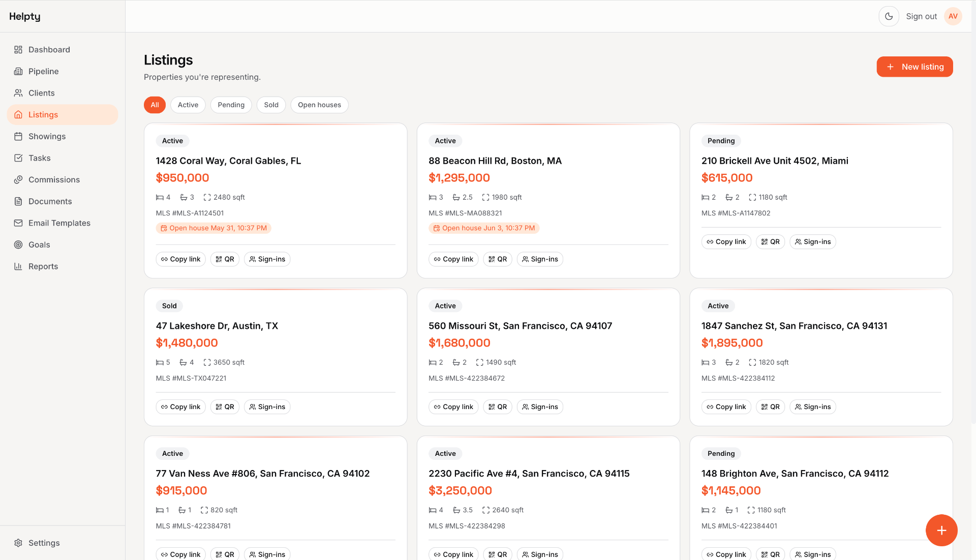Viewport: 976px width, 560px height.
Task: Filter listings by Active
Action: (188, 105)
